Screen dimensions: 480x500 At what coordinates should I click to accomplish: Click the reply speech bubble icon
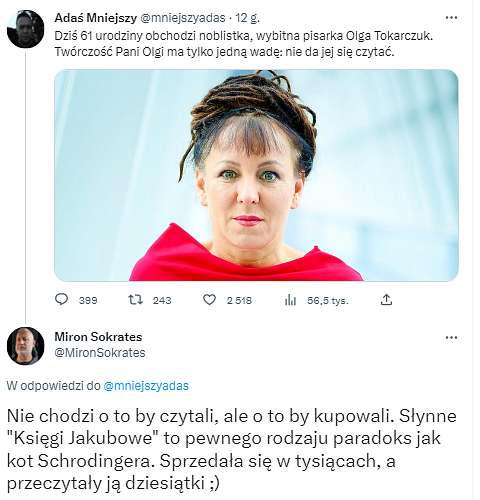point(61,300)
